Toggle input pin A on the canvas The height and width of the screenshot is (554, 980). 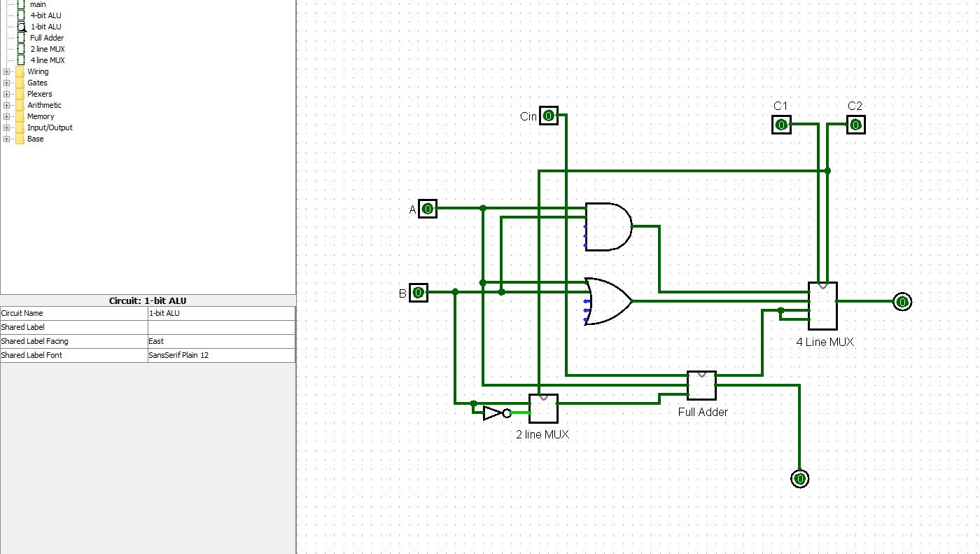428,208
